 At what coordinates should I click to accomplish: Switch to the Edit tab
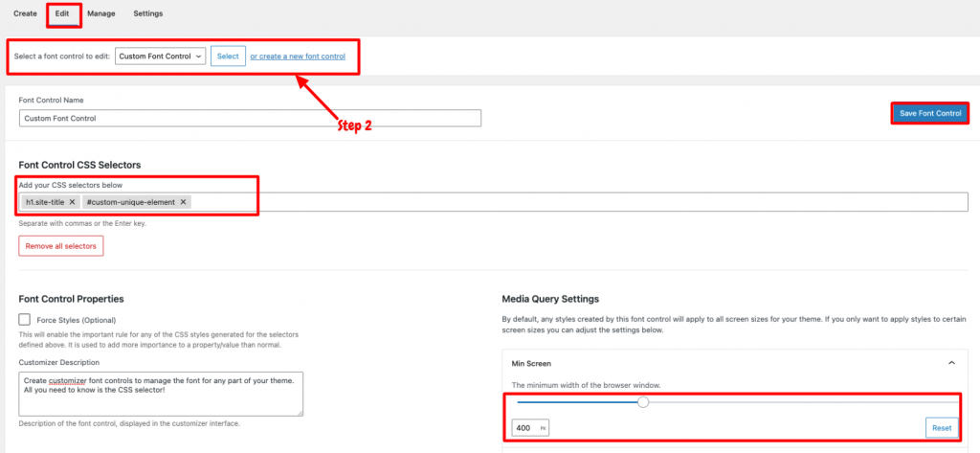[62, 13]
